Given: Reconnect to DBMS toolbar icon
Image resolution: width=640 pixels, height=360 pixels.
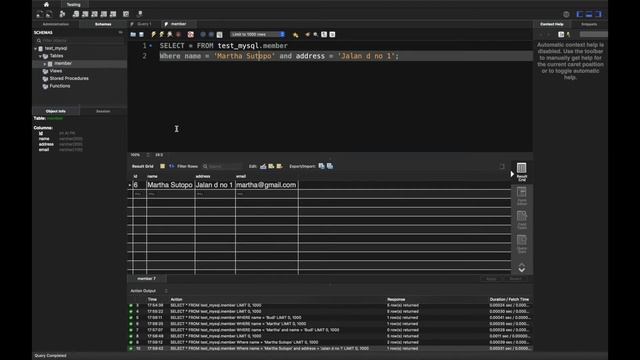Looking at the screenshot, I should [x=140, y=14].
